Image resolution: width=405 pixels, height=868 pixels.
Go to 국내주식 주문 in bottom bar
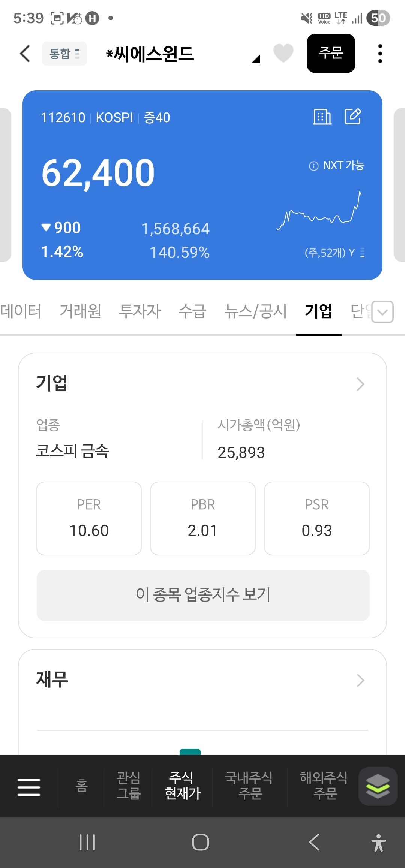click(x=249, y=786)
